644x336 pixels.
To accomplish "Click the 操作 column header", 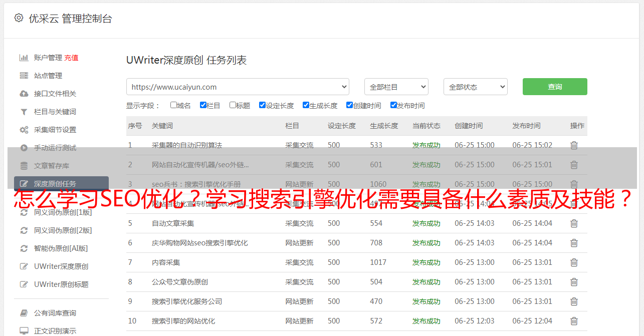I will click(577, 126).
